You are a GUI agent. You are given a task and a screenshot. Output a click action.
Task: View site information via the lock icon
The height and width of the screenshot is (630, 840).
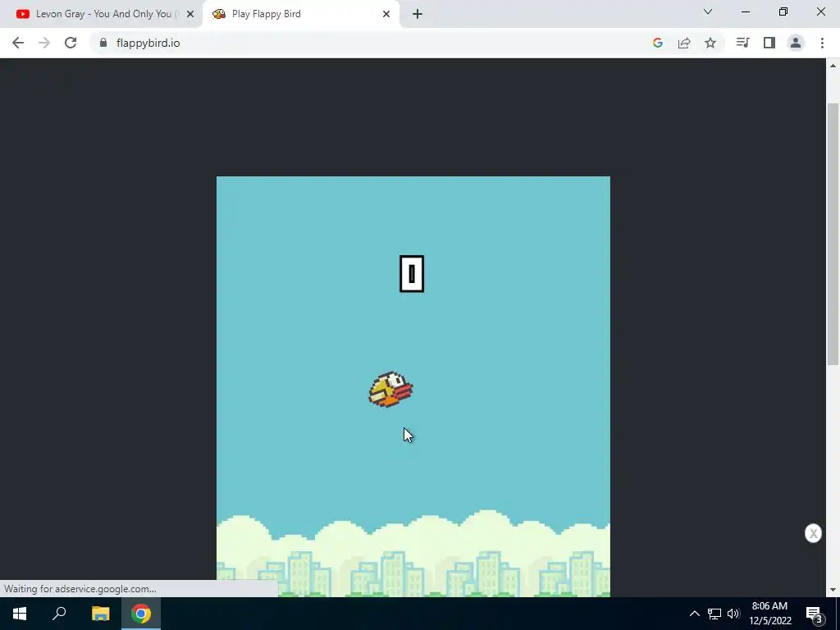pos(103,43)
